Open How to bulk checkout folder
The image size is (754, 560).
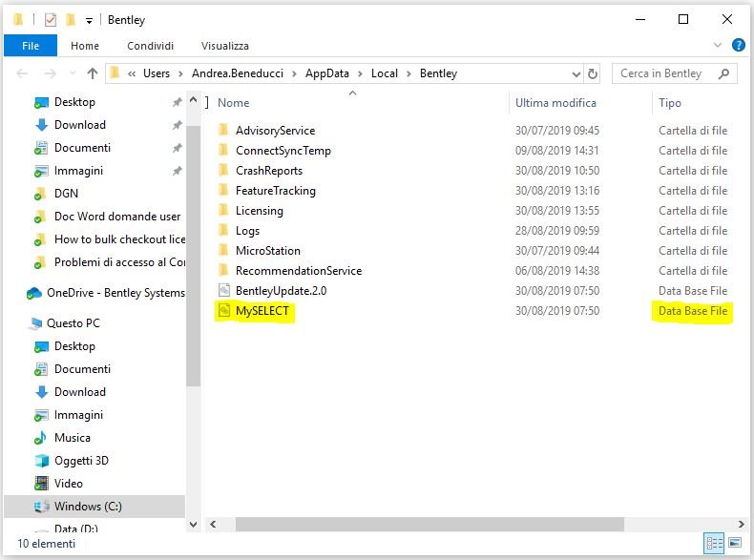(x=119, y=239)
